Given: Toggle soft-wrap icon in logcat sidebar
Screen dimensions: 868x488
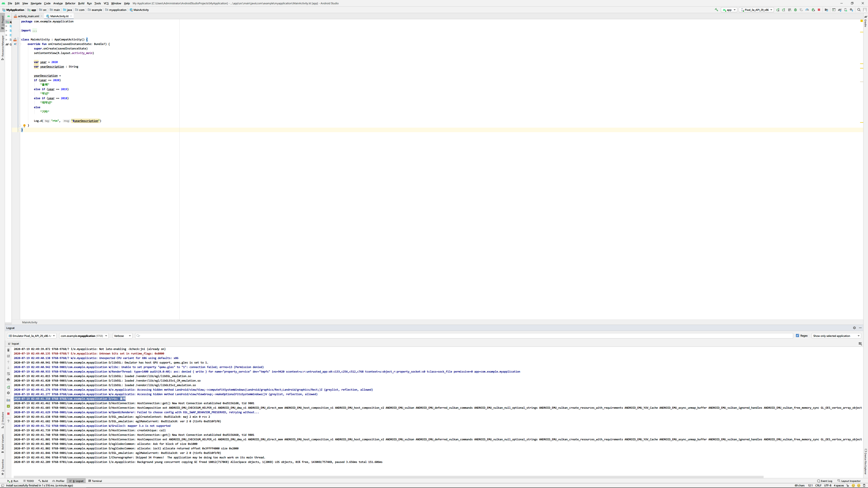Looking at the screenshot, I should (8, 374).
